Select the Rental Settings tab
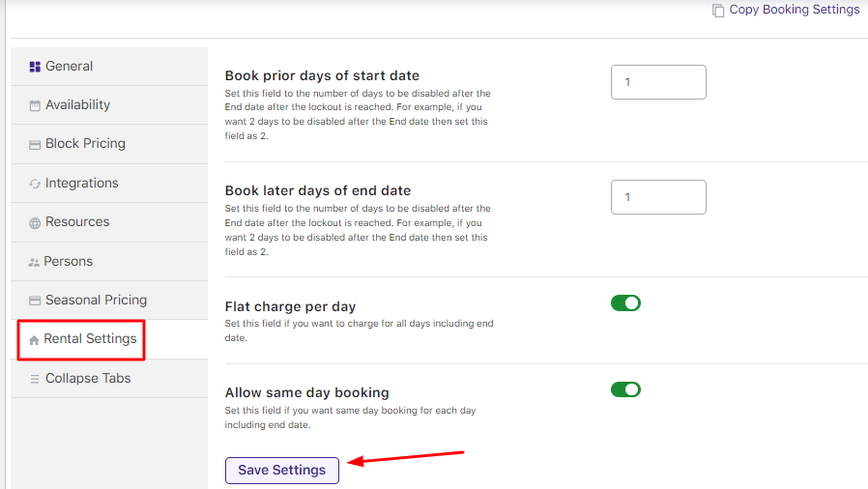868x489 pixels. click(109, 339)
